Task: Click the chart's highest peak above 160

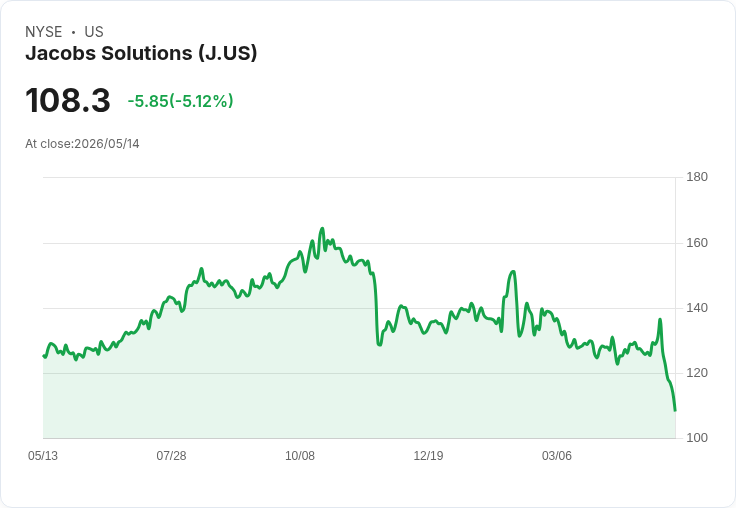Action: (322, 229)
